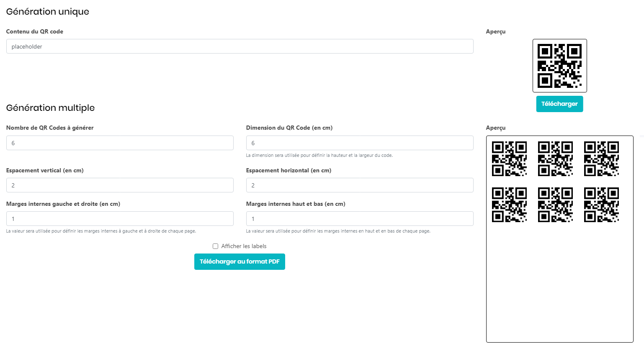Image resolution: width=644 pixels, height=356 pixels.
Task: Select the 'Espacement vertical' input field
Action: [x=120, y=185]
